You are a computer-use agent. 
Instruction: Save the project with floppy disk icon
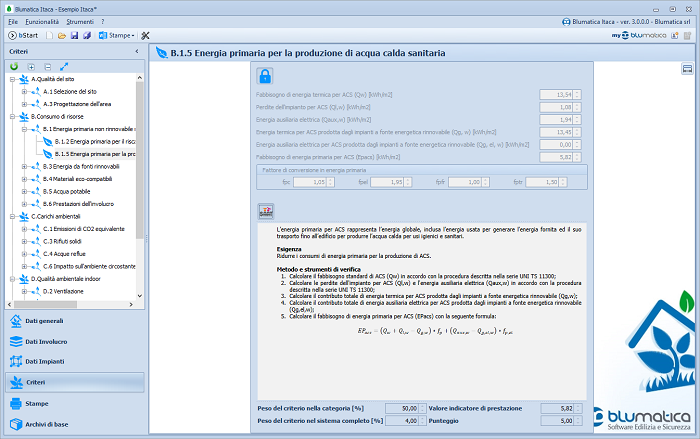pyautogui.click(x=74, y=35)
